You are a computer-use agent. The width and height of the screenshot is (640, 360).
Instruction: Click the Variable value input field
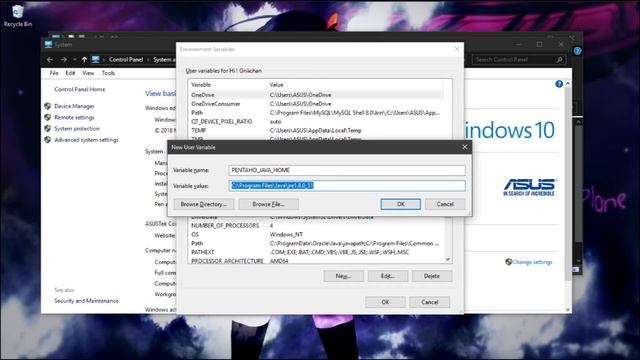click(x=347, y=186)
